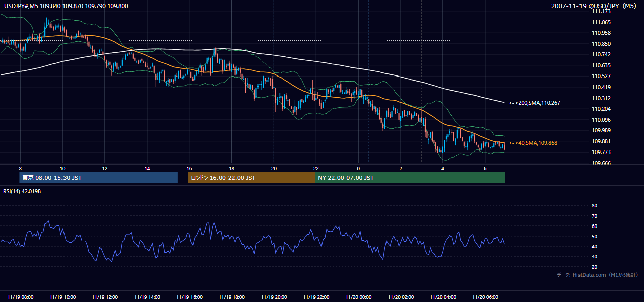Click price axis value 110.850

click(601, 44)
